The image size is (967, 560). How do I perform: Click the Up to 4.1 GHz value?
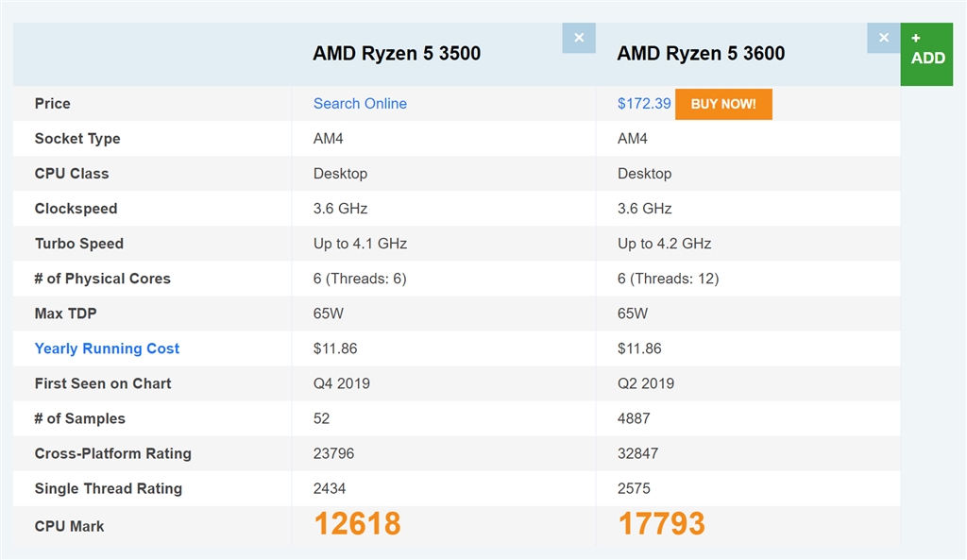coord(360,244)
